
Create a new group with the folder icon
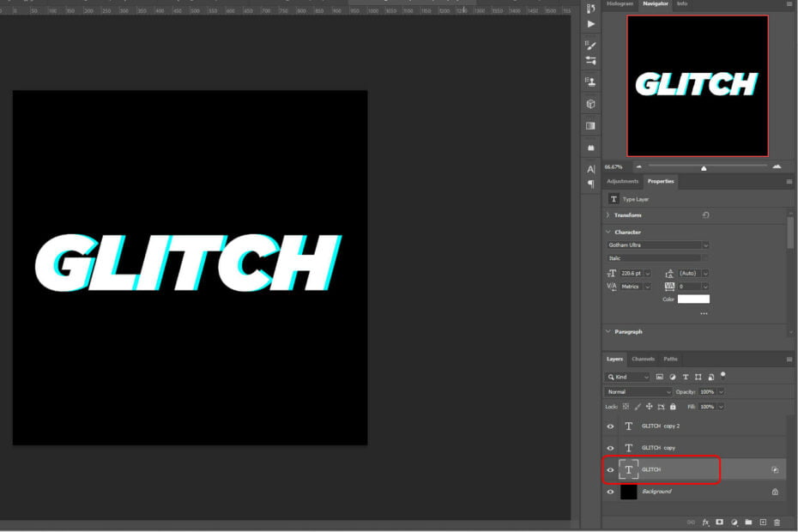(x=748, y=522)
